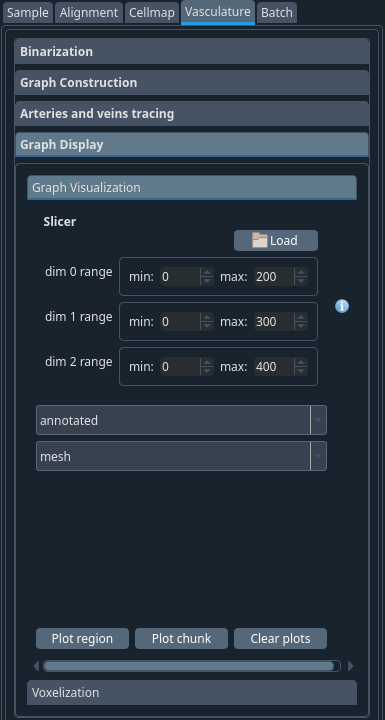This screenshot has height=720, width=385.
Task: Focus the dim 2 range min field
Action: point(180,367)
